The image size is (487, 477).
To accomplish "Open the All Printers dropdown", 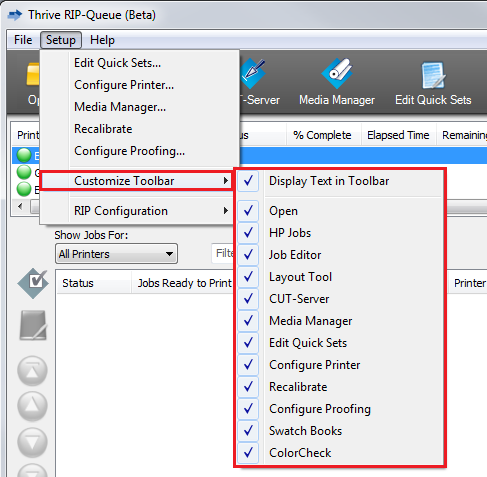I will click(x=116, y=254).
